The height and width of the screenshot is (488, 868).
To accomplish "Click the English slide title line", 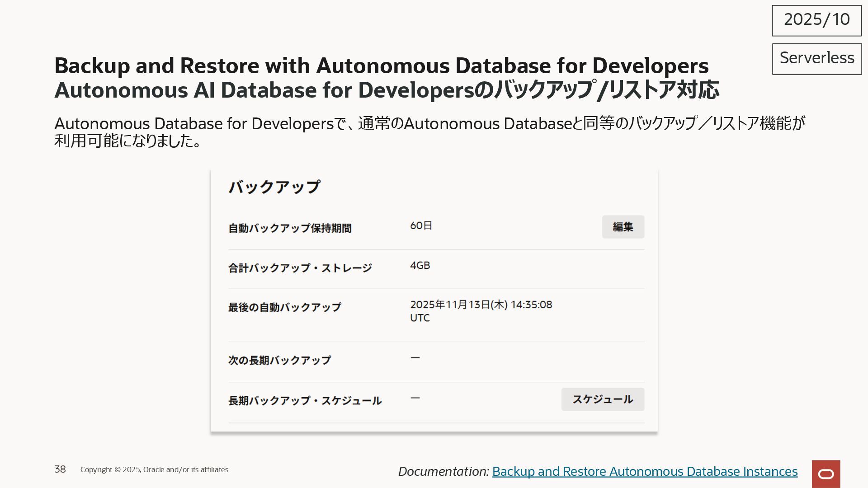I will pos(381,66).
